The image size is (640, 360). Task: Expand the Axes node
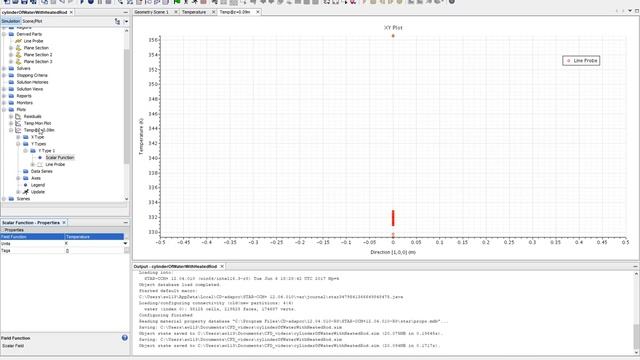tap(18, 178)
